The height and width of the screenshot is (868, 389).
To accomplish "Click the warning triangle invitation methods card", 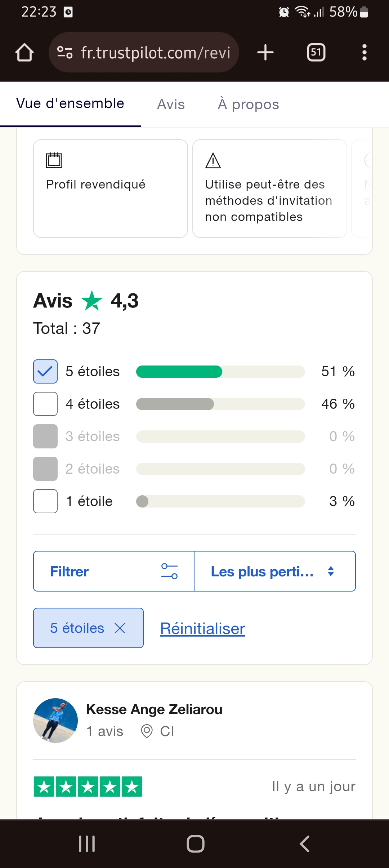I will pos(269,189).
